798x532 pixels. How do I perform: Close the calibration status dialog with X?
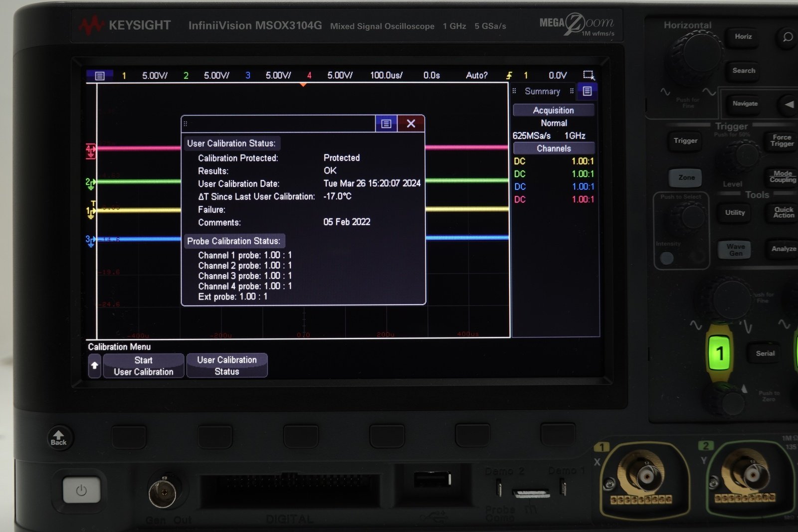point(411,124)
